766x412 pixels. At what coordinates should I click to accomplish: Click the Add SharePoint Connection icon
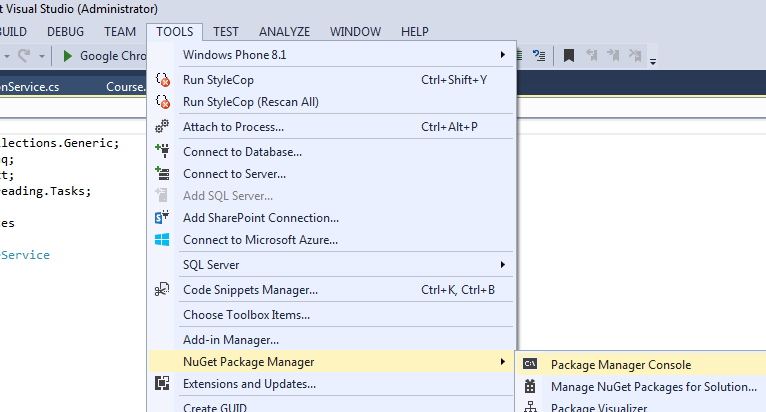coord(163,218)
